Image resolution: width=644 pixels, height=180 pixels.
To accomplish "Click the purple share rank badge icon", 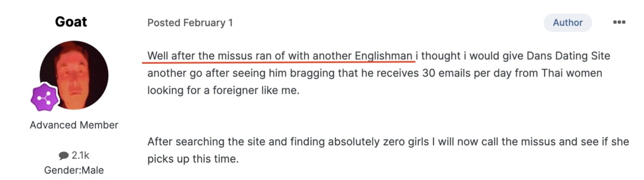I will [x=45, y=97].
